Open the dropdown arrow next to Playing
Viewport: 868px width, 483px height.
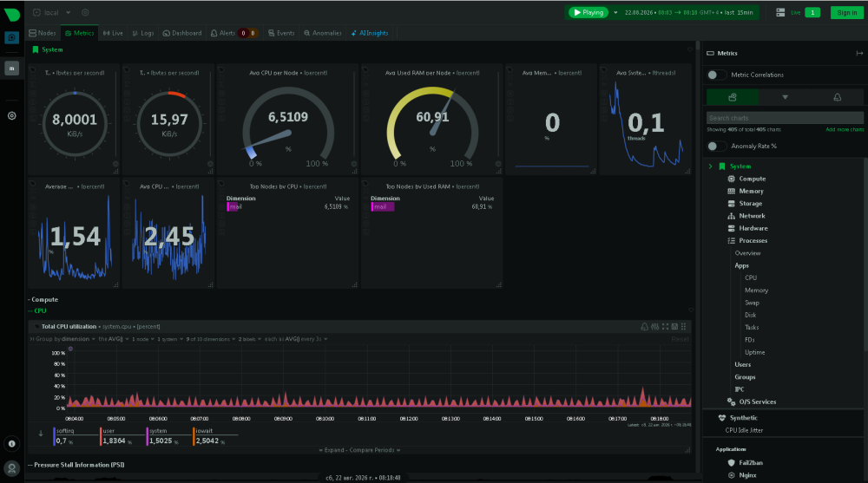615,12
